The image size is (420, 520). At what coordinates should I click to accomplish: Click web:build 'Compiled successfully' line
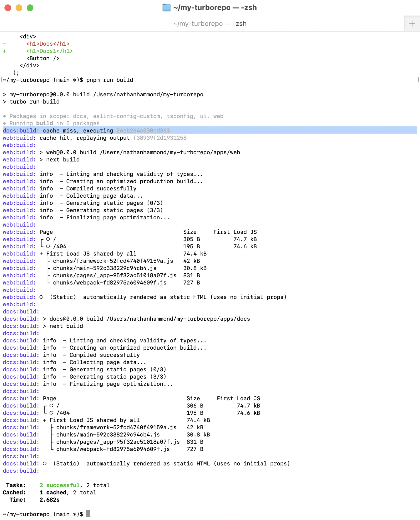pyautogui.click(x=70, y=188)
